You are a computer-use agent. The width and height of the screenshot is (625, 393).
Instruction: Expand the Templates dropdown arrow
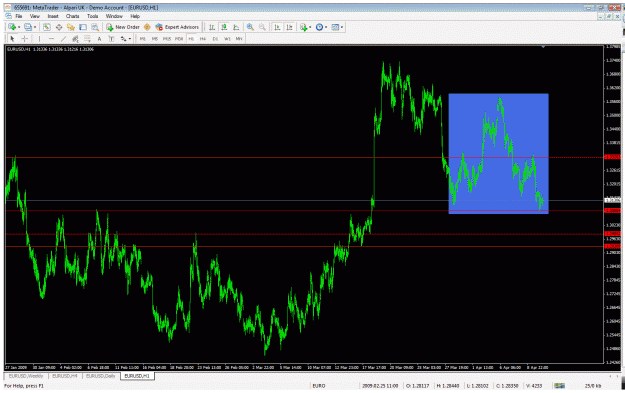(x=342, y=27)
